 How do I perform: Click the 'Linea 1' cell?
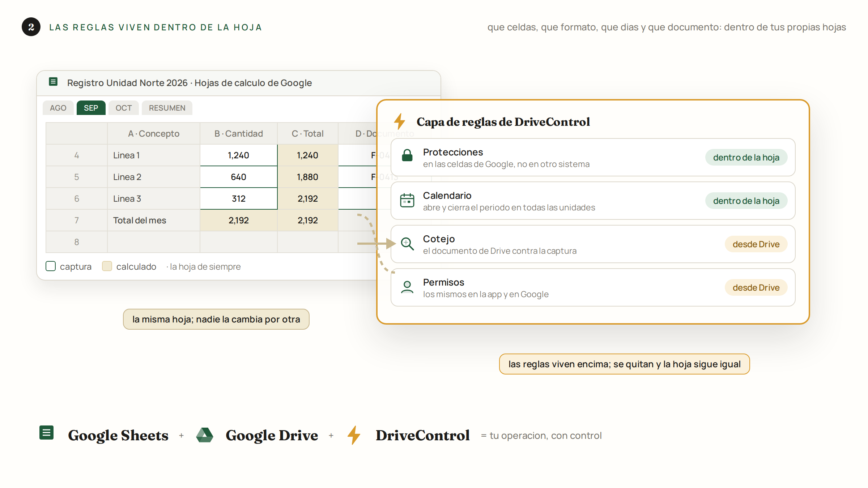coord(154,155)
